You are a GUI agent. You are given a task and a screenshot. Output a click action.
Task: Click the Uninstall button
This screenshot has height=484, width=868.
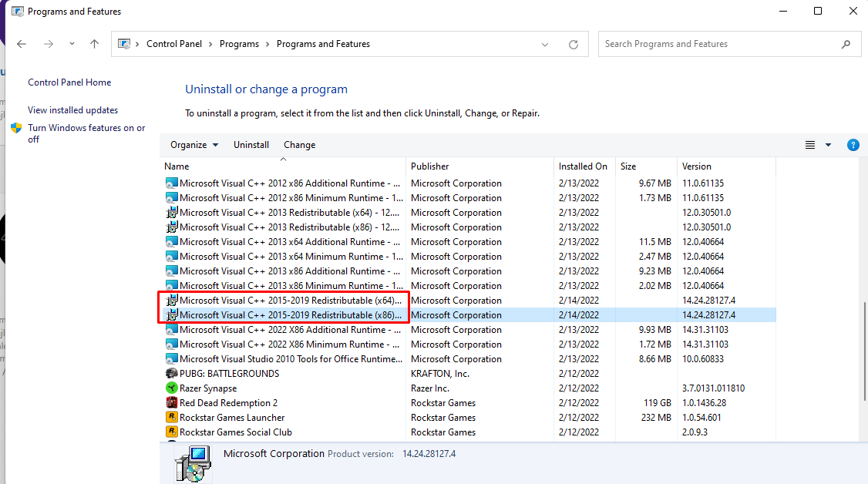251,145
